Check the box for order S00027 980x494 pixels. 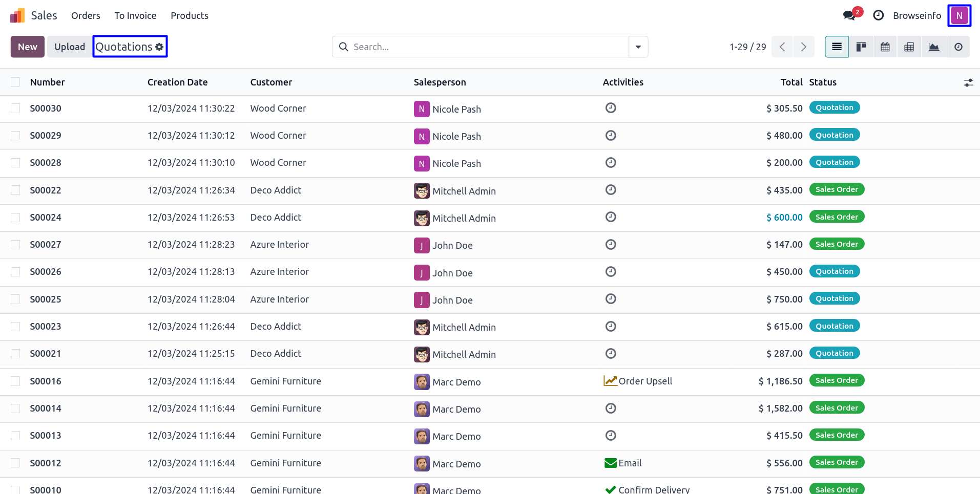tap(15, 245)
